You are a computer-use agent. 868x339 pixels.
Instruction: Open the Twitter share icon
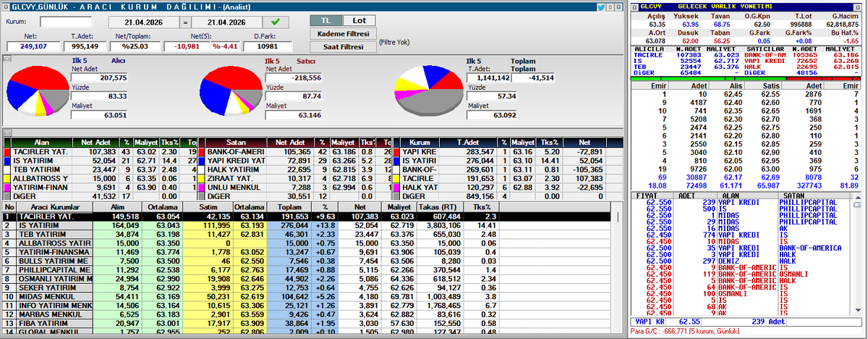(601, 6)
